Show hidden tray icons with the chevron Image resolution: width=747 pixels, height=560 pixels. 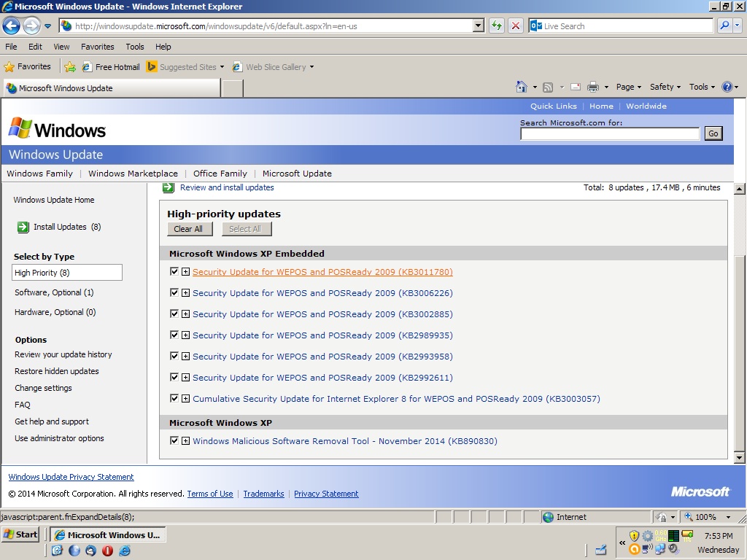point(622,542)
